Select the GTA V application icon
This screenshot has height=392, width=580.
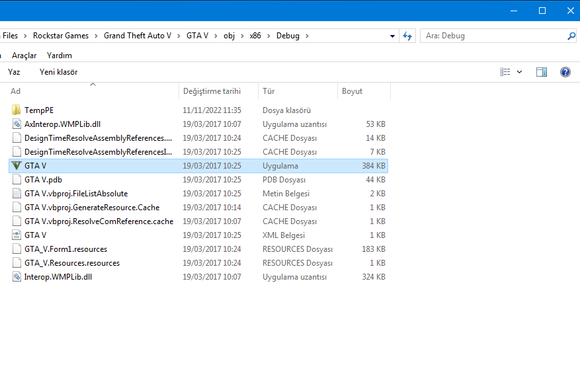(17, 166)
